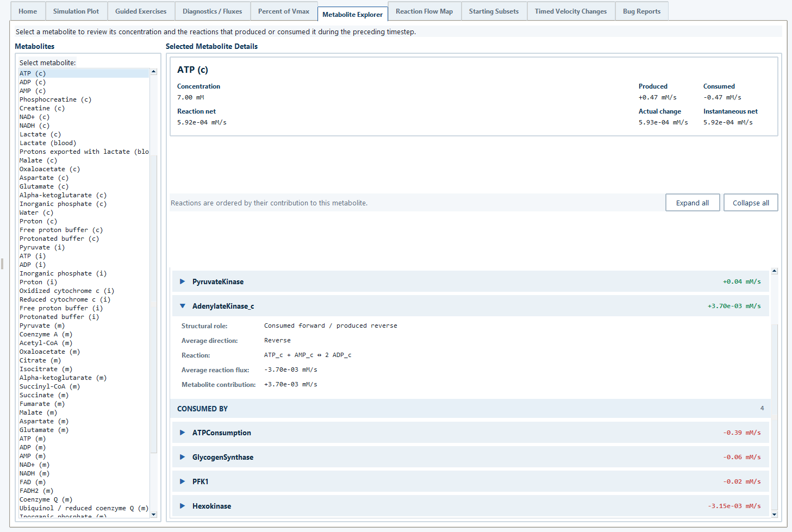Expand the Hexokinase reaction row
Screen dimensions: 792x532
tap(471, 506)
